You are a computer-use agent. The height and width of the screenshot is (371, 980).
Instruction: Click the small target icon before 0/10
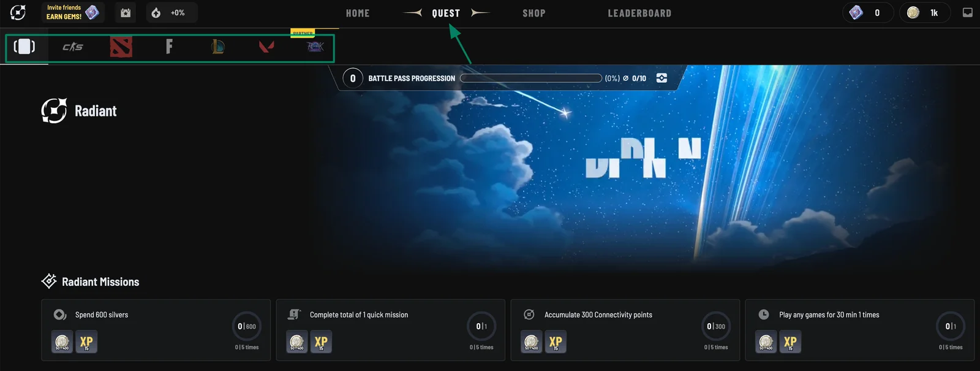[625, 78]
